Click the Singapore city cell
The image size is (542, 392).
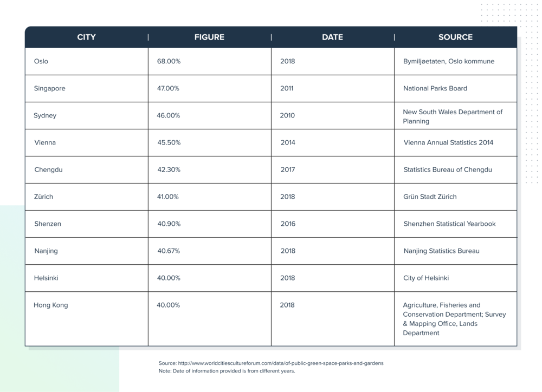49,88
